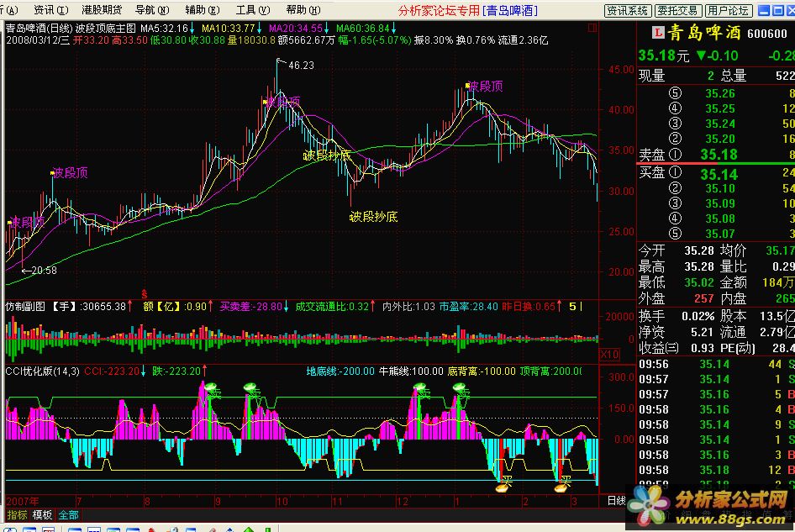Click the first 买 signal icon in CCI panel
This screenshot has height=532, width=795.
[504, 483]
